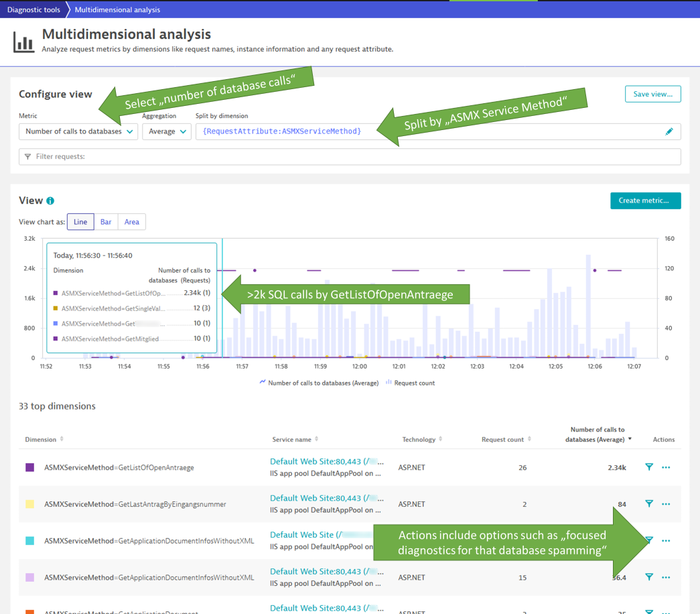This screenshot has width=700, height=614.
Task: Filter on the GetApplicationDocumentInfosWithoutXML row funnel
Action: [648, 540]
